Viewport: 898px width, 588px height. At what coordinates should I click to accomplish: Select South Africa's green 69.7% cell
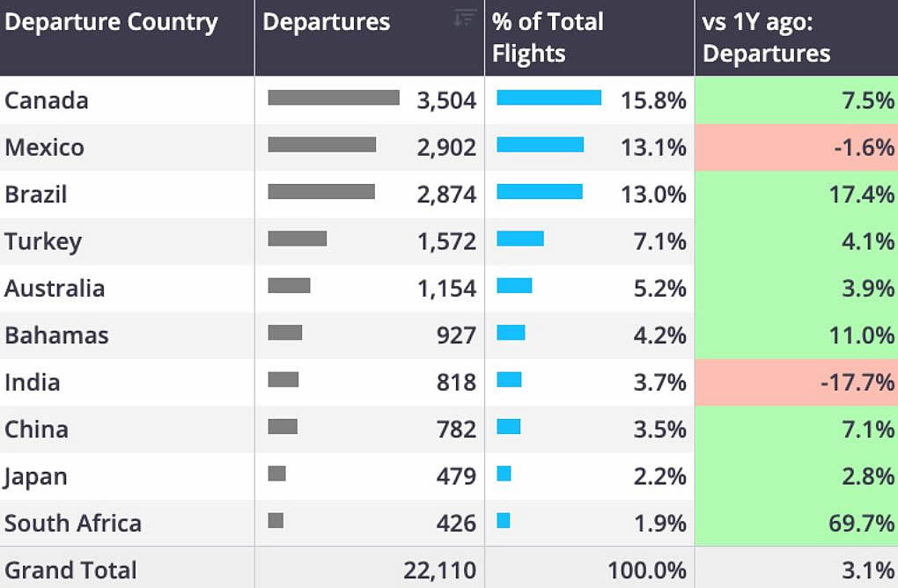[x=796, y=524]
